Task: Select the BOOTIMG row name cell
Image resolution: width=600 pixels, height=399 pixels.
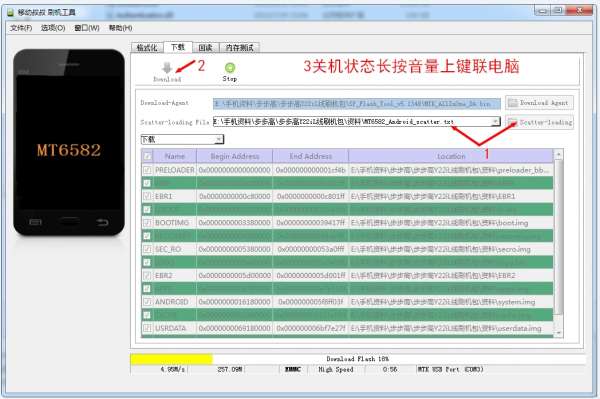Action: (174, 223)
